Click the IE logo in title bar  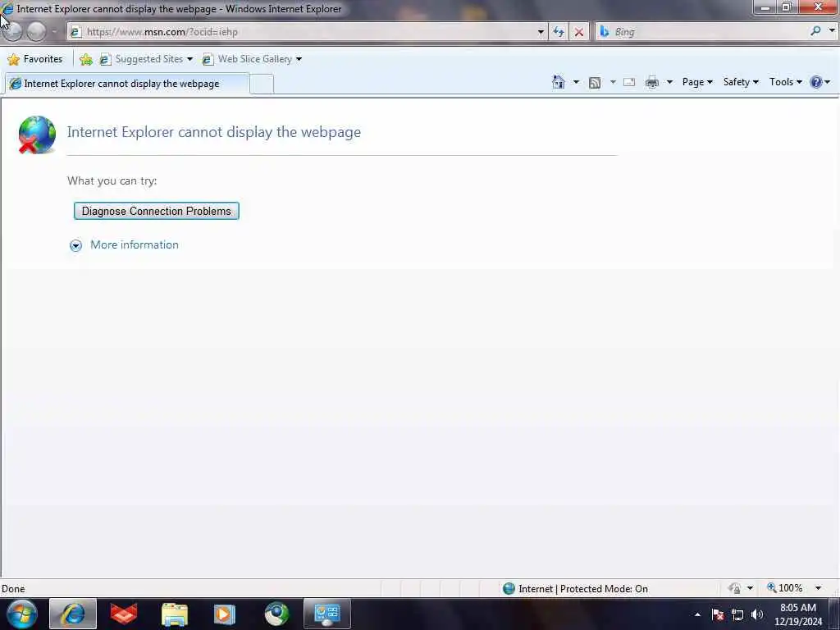click(x=7, y=8)
